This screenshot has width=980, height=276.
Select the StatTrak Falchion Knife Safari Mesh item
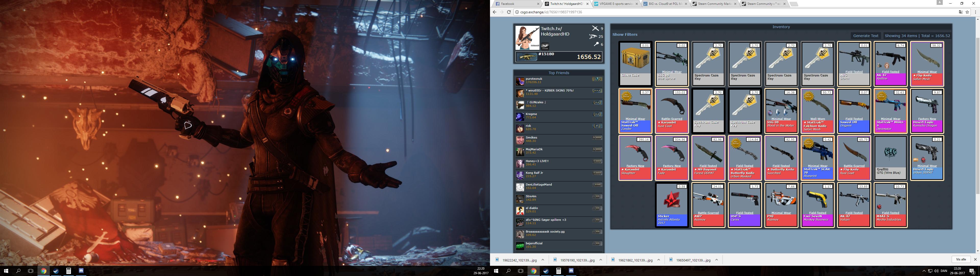click(817, 111)
